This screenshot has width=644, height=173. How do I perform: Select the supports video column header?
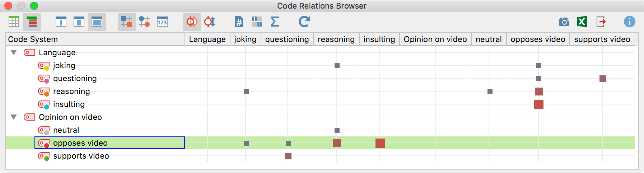coord(602,39)
